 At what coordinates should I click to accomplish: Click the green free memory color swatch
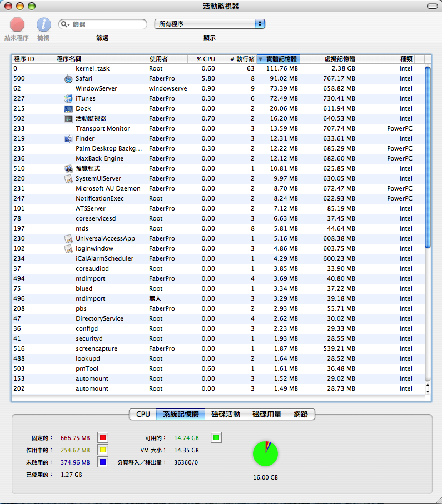pyautogui.click(x=216, y=437)
